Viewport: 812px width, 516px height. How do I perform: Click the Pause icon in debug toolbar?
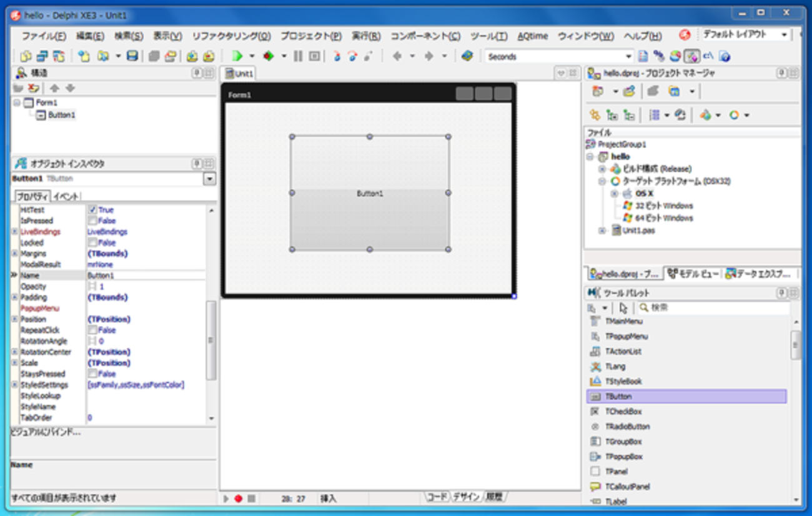(x=298, y=56)
